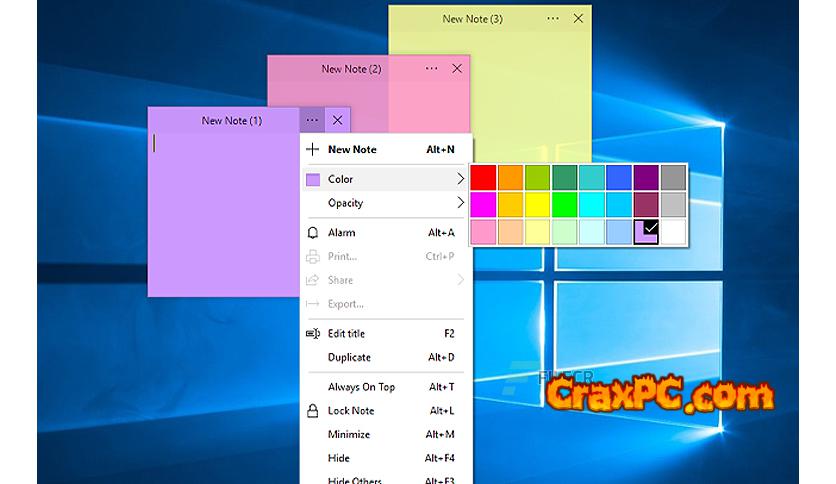Close the New Note (1) sticky note

[337, 120]
